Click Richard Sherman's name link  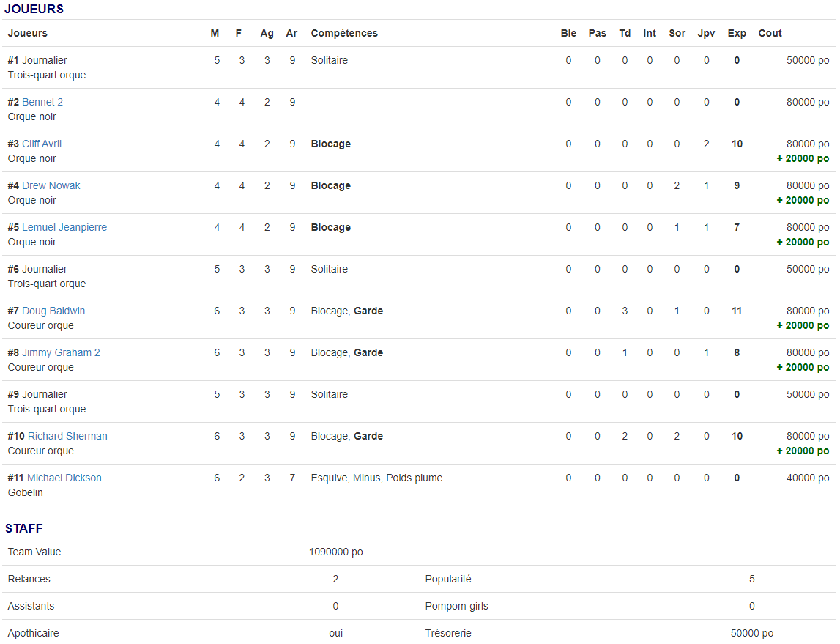pyautogui.click(x=67, y=436)
